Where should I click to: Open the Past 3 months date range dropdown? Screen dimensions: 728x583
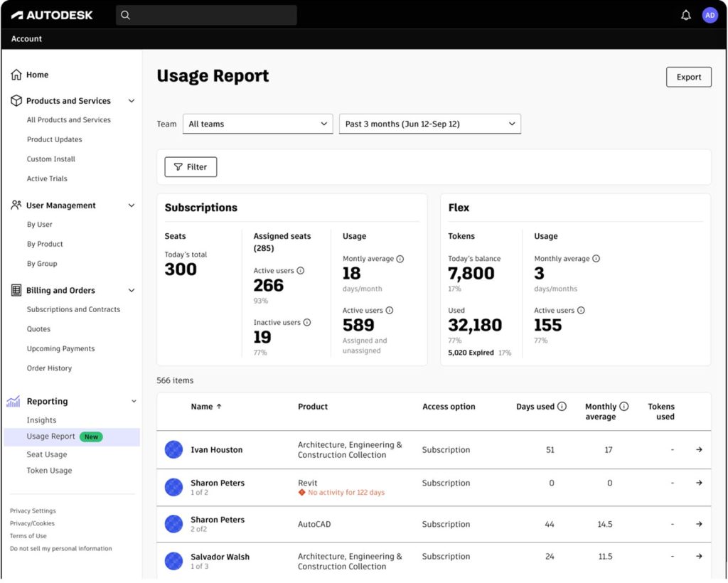(430, 124)
